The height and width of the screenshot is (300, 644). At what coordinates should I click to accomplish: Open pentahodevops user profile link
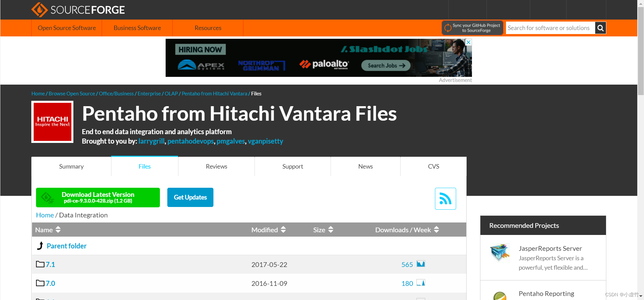point(191,141)
